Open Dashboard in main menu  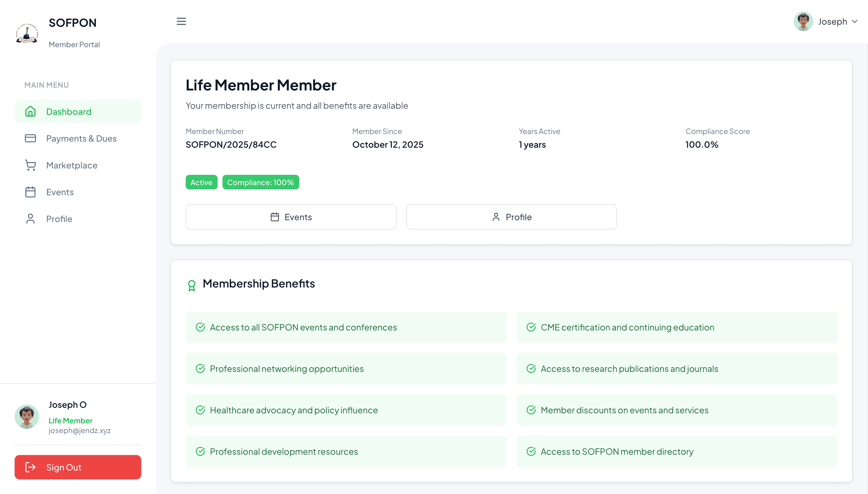[x=78, y=111]
